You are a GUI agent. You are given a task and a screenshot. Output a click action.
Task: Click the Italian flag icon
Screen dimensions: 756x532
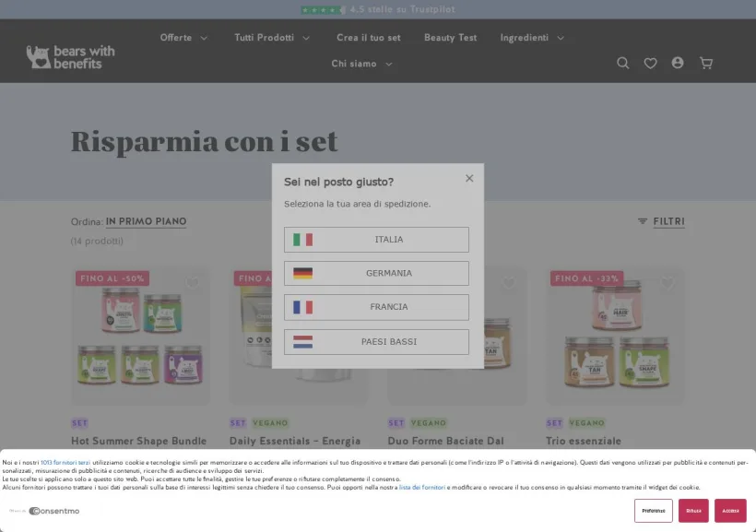click(x=302, y=240)
